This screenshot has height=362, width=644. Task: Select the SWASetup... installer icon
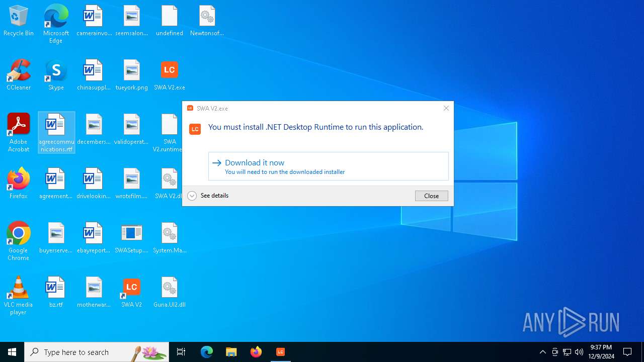click(x=132, y=238)
